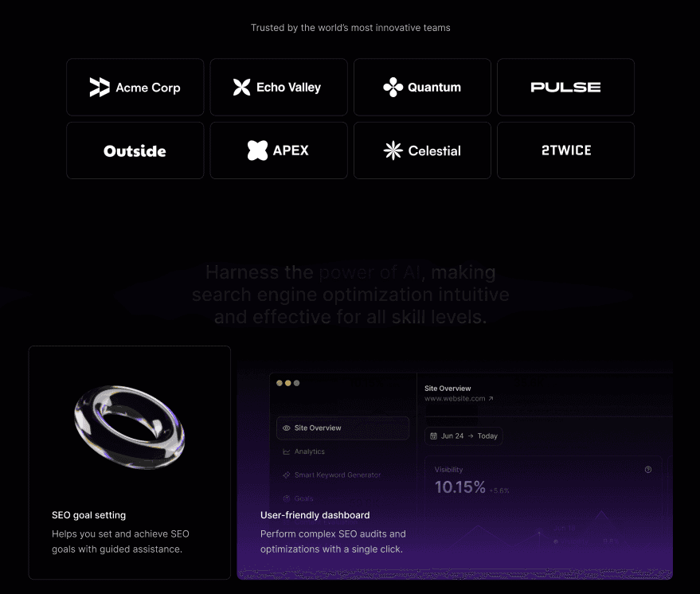Click the Smart Keyword Generator icon
Screen dimensions: 700x594
286,475
